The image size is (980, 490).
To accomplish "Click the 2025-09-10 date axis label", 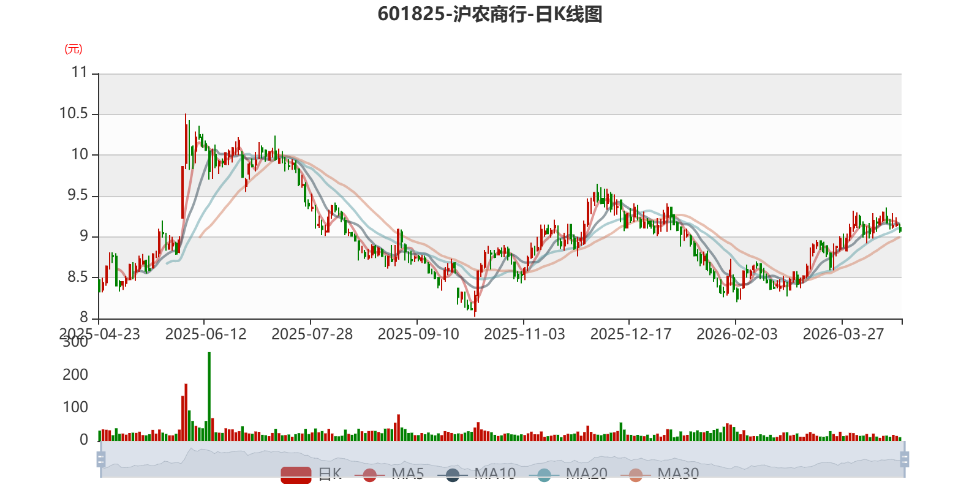I will [418, 334].
